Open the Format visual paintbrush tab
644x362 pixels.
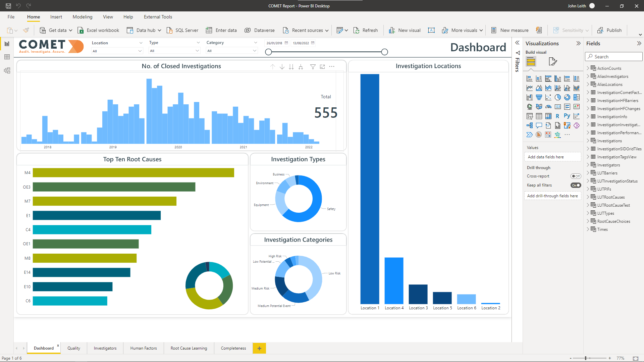click(552, 61)
